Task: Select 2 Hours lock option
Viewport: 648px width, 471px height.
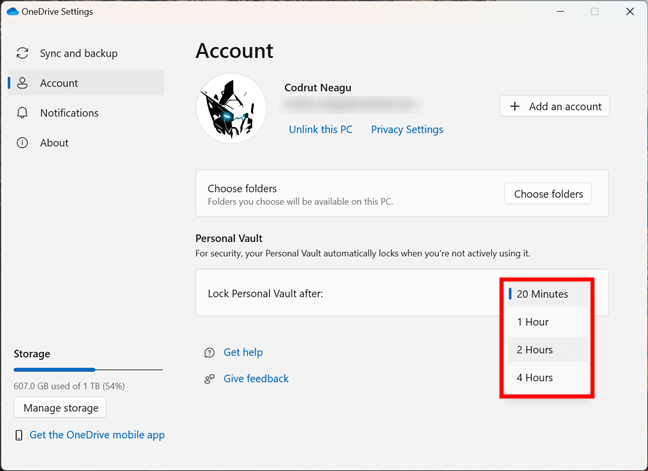Action: pos(548,350)
